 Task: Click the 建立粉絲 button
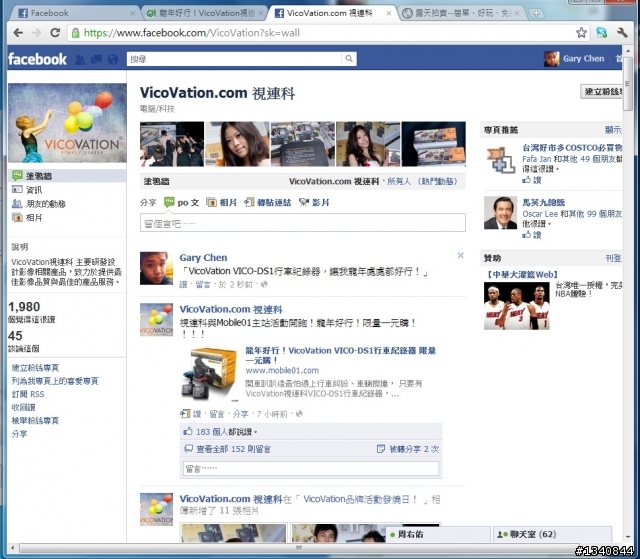point(602,91)
